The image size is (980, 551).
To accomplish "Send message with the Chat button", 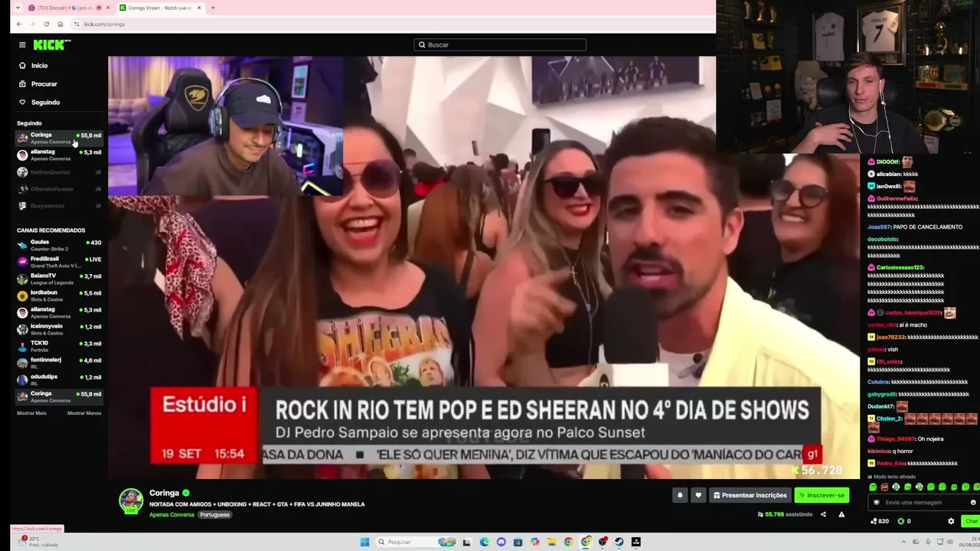I will pyautogui.click(x=971, y=521).
